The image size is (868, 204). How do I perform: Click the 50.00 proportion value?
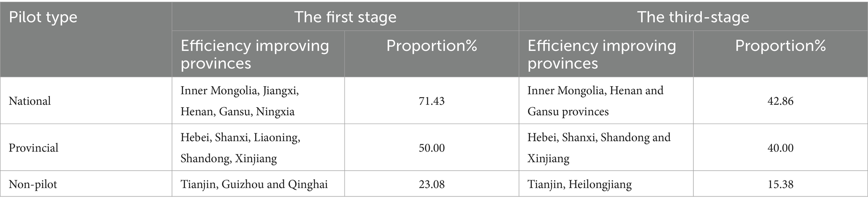[431, 148]
